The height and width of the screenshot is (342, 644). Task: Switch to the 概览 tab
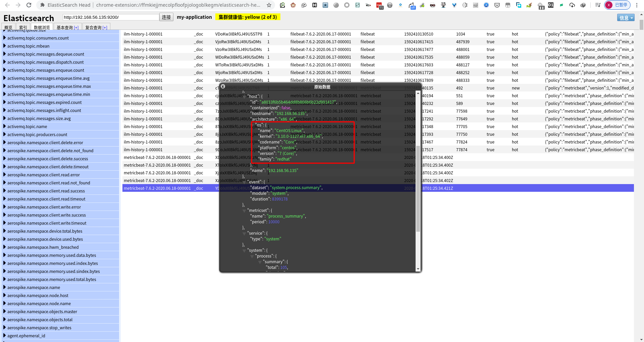pos(8,27)
